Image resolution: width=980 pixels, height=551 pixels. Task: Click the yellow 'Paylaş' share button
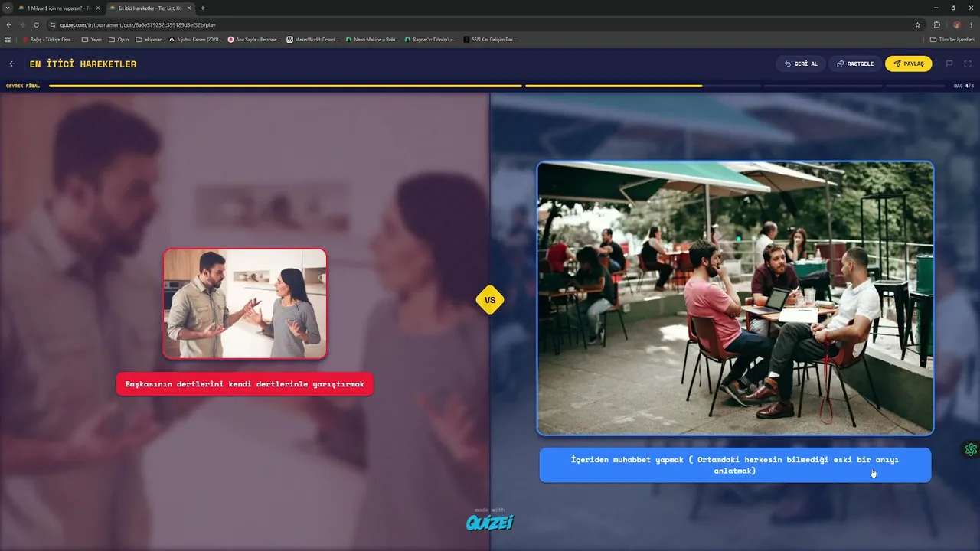click(x=909, y=64)
